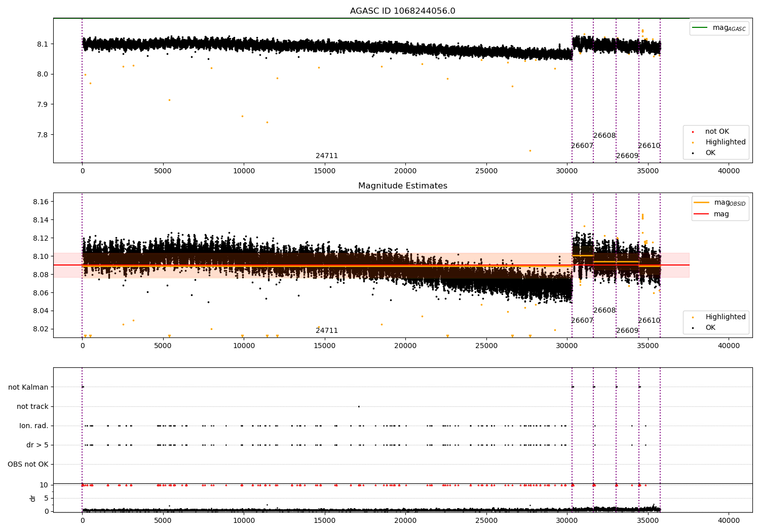
Task: Click the 'OBS not OK' row label
Action: tap(28, 465)
